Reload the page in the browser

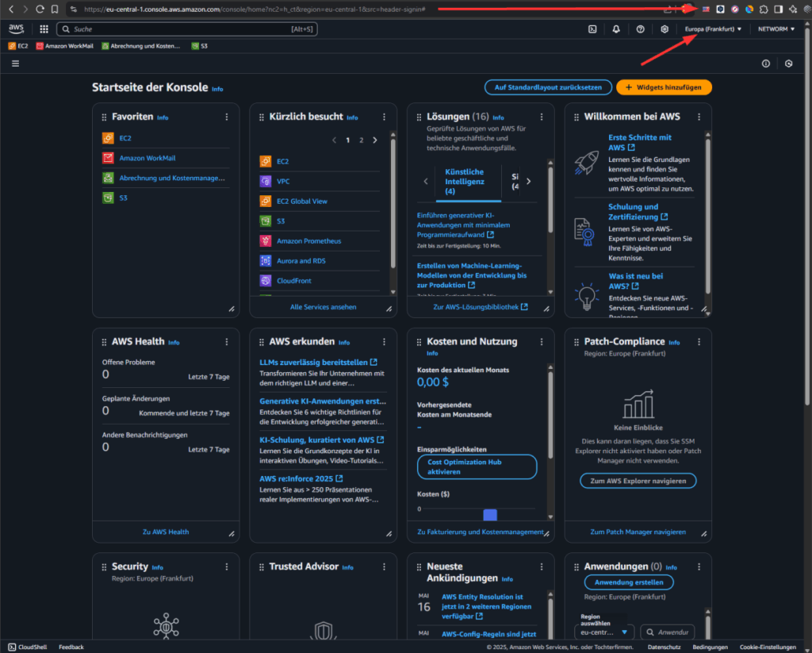[40, 9]
